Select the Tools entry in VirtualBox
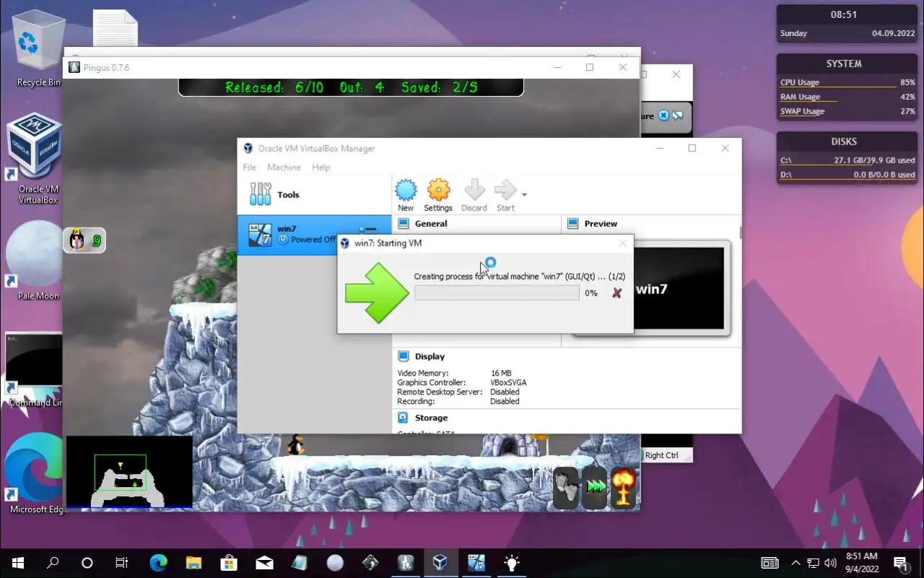This screenshot has height=578, width=924. (314, 194)
